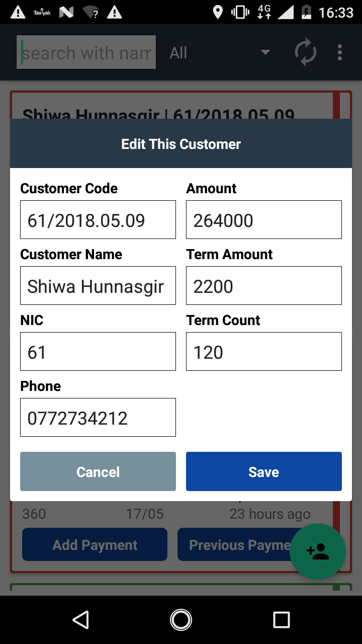Screen dimensions: 362x644
Task: Open recent apps square button
Action: point(281,620)
